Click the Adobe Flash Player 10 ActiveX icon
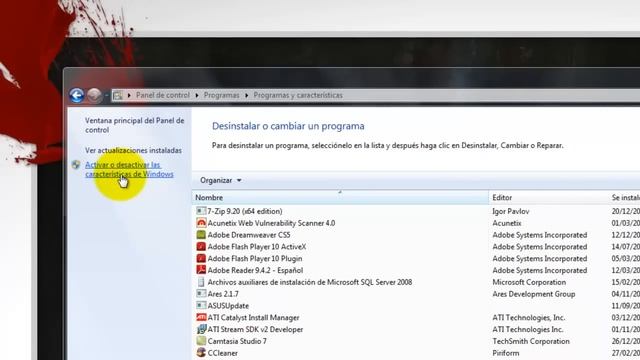640x360 pixels. (x=201, y=247)
